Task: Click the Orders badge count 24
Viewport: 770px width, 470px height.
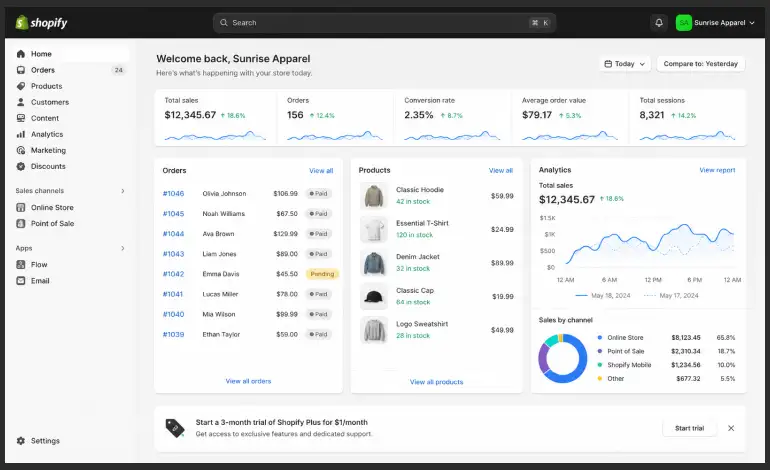Action: pyautogui.click(x=118, y=70)
